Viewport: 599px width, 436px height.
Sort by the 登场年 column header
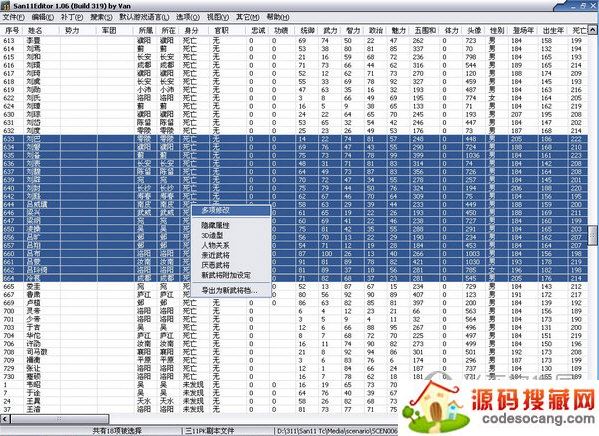522,30
